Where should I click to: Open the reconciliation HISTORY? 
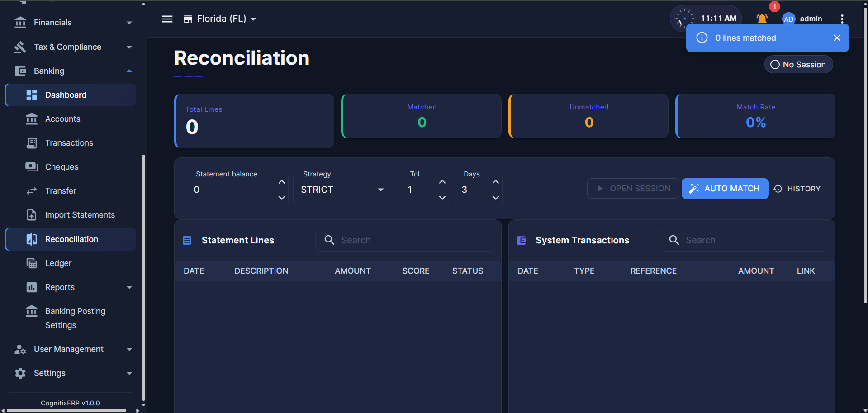pyautogui.click(x=797, y=189)
